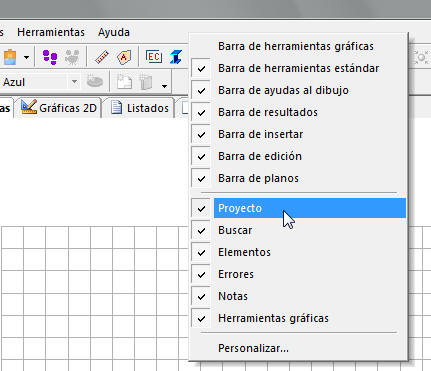The height and width of the screenshot is (371, 431).
Task: Open the Herramientas menu
Action: (x=51, y=32)
